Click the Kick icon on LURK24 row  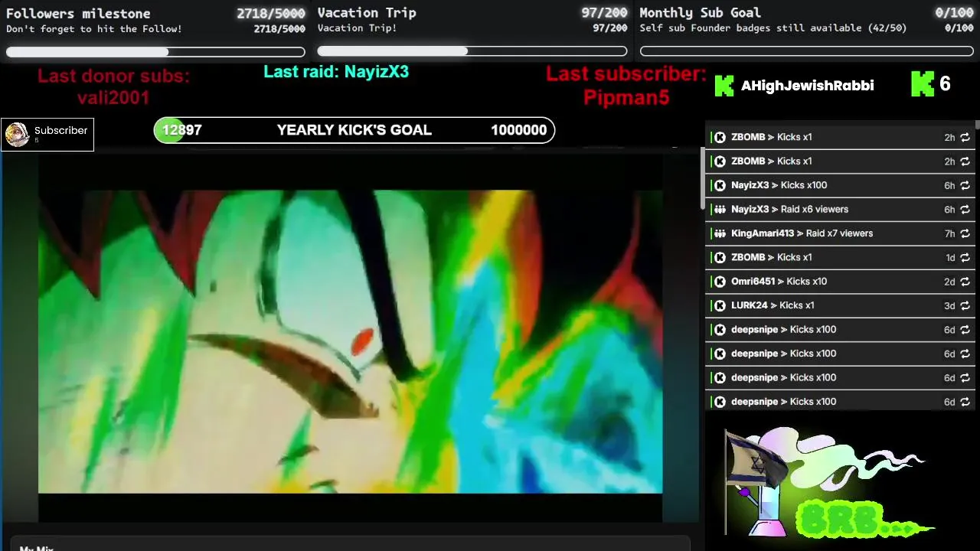tap(720, 305)
